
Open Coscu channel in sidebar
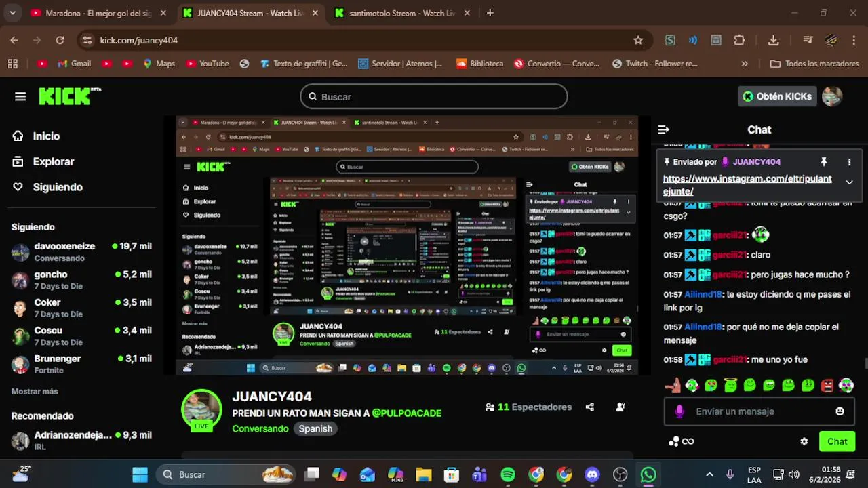81,336
